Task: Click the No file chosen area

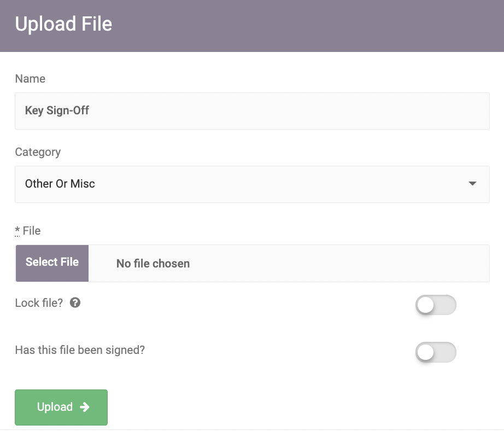Action: point(153,263)
